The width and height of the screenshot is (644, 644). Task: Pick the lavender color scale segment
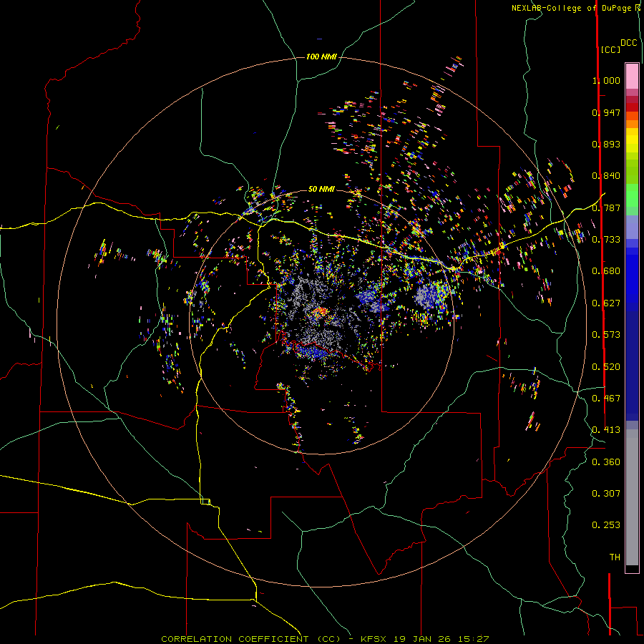click(x=632, y=227)
